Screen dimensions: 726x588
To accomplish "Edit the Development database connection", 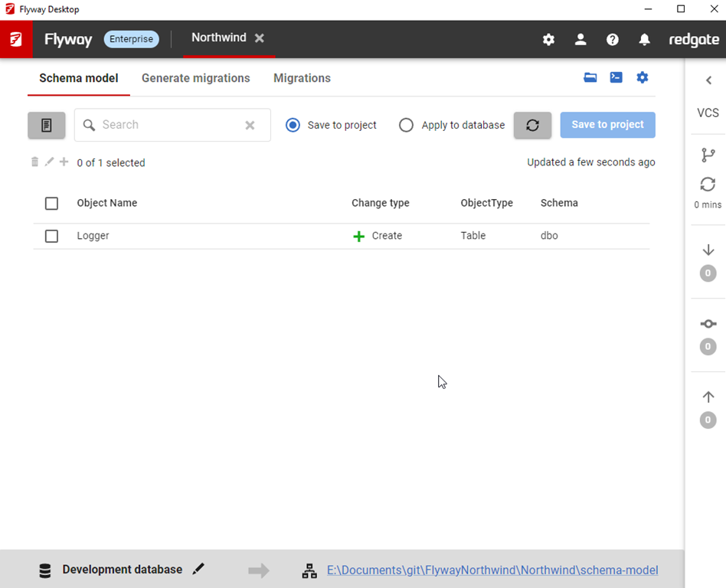I will click(x=199, y=569).
